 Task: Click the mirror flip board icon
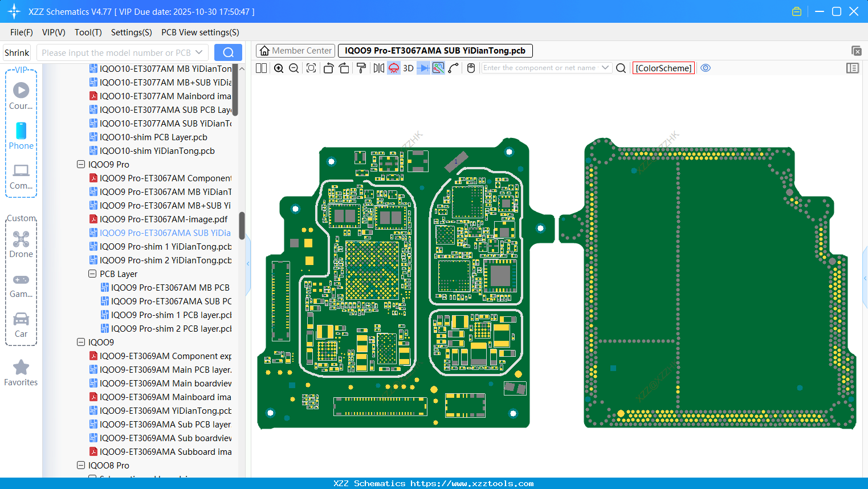[378, 68]
